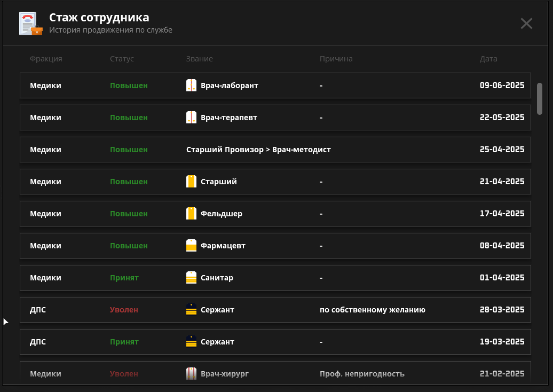Click the date 09-06-2025
The image size is (553, 392).
pos(502,85)
